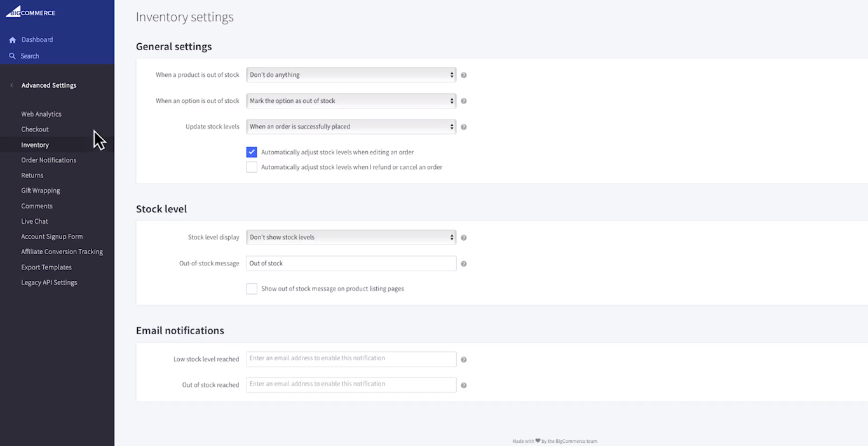Click help icon for option out of stock
The width and height of the screenshot is (868, 446).
[x=464, y=101]
